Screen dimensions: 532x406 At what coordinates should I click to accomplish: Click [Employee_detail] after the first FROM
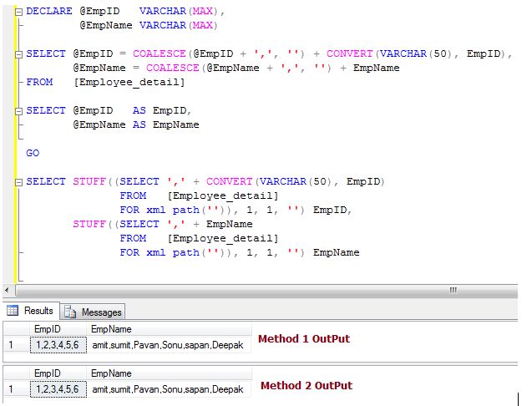pyautogui.click(x=129, y=83)
